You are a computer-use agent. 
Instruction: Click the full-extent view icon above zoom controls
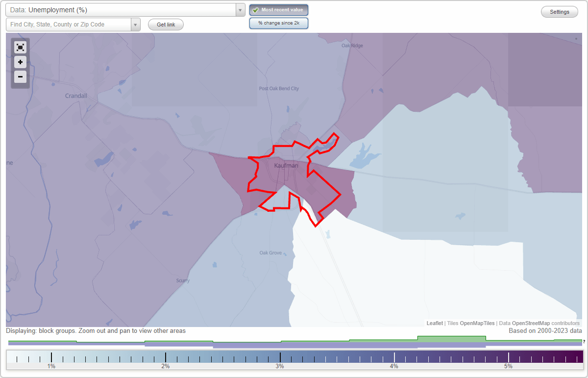pos(20,47)
